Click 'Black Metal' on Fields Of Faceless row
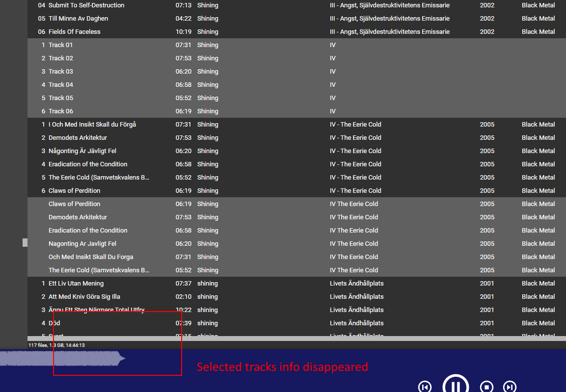Viewport: 566px width, 392px height. (538, 32)
